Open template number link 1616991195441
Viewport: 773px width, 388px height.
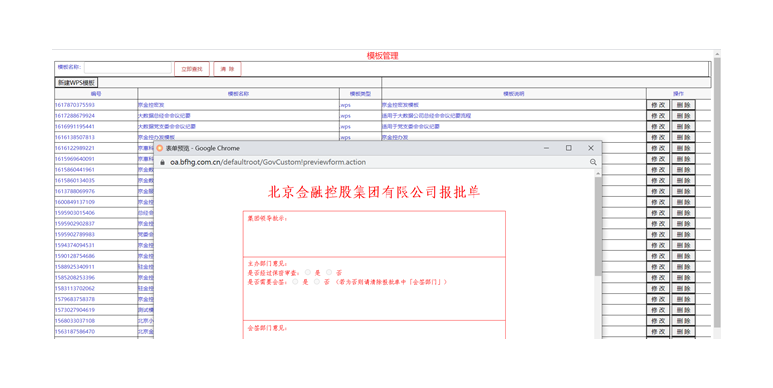(74, 126)
